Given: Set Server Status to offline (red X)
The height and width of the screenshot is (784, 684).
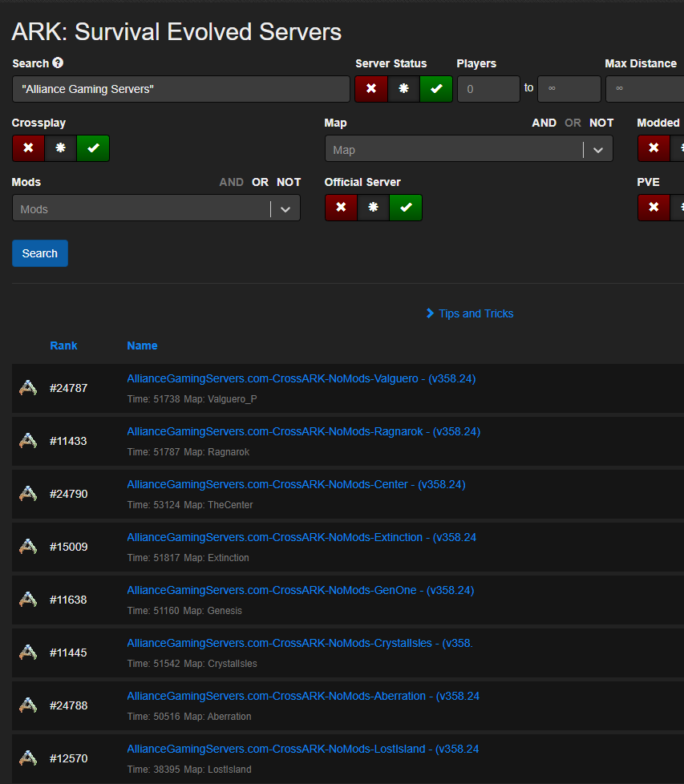Looking at the screenshot, I should pos(371,89).
